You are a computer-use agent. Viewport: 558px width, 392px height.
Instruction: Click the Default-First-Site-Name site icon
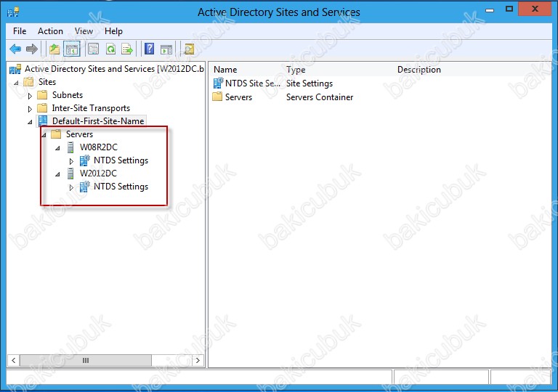pyautogui.click(x=43, y=121)
